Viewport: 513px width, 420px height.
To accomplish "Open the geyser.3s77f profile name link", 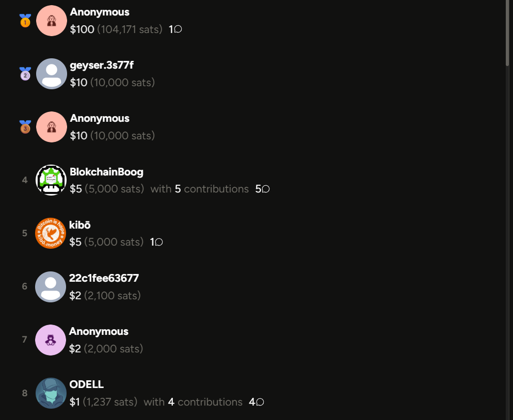I will (x=102, y=65).
